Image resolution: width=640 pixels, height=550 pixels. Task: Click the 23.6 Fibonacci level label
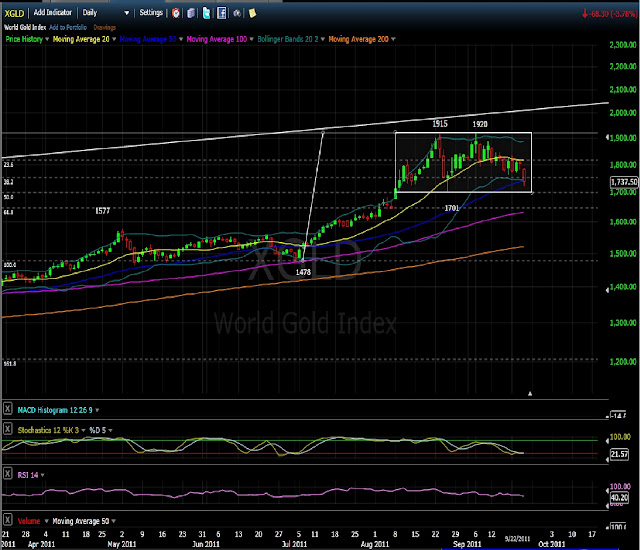(x=9, y=165)
